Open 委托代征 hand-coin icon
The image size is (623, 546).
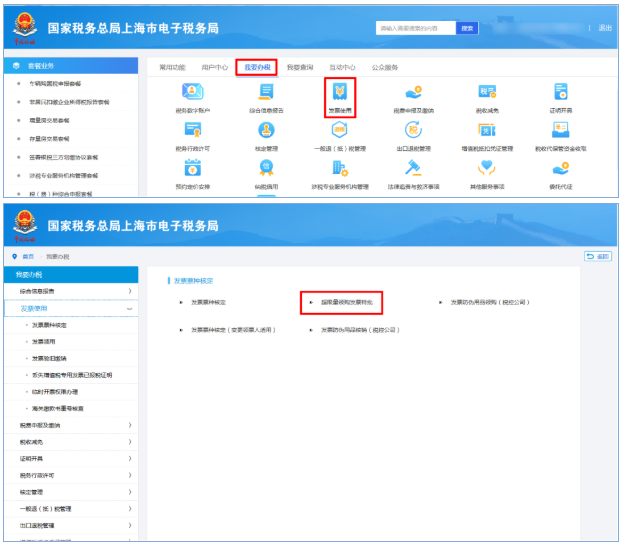click(561, 168)
